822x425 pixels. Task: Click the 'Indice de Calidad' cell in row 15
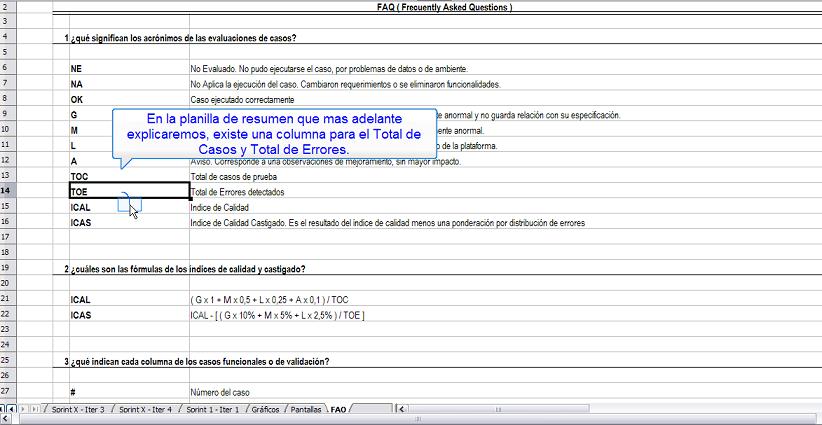click(219, 208)
